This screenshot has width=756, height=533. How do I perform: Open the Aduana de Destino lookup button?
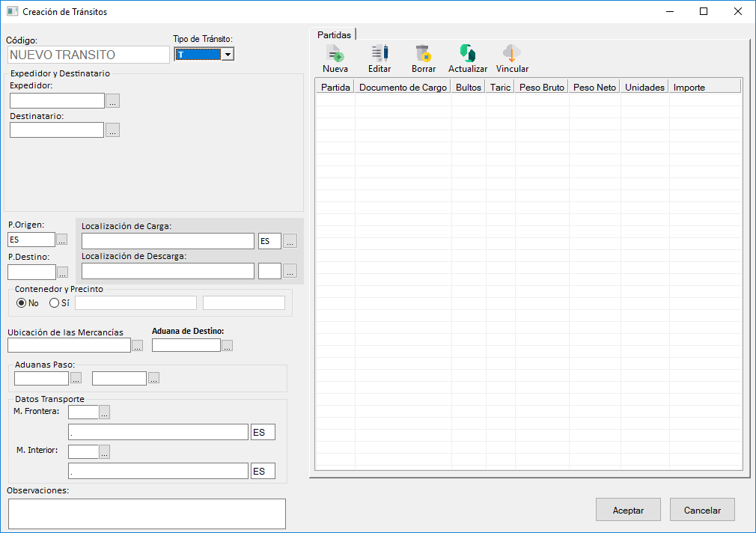[228, 346]
